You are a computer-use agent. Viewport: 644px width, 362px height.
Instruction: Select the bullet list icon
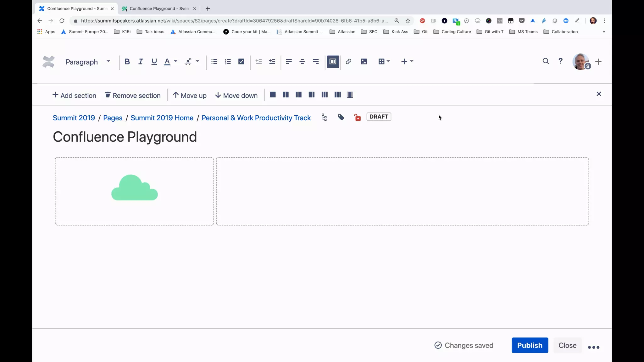[x=214, y=62]
